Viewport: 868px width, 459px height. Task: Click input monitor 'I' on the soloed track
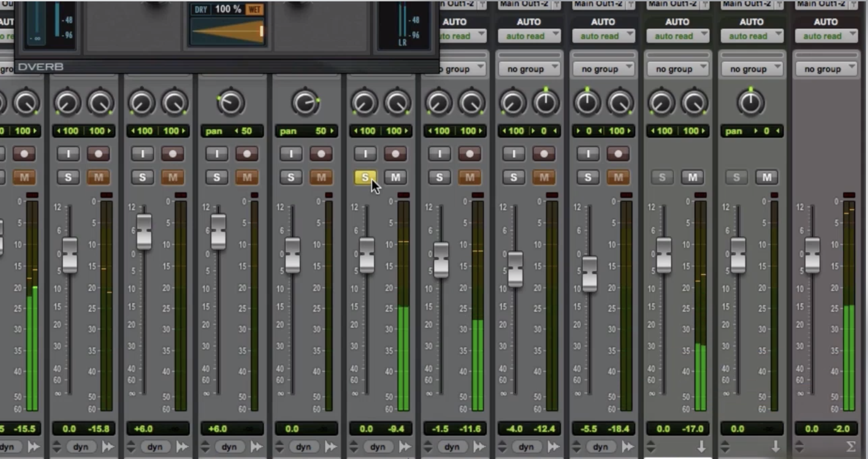pos(365,154)
